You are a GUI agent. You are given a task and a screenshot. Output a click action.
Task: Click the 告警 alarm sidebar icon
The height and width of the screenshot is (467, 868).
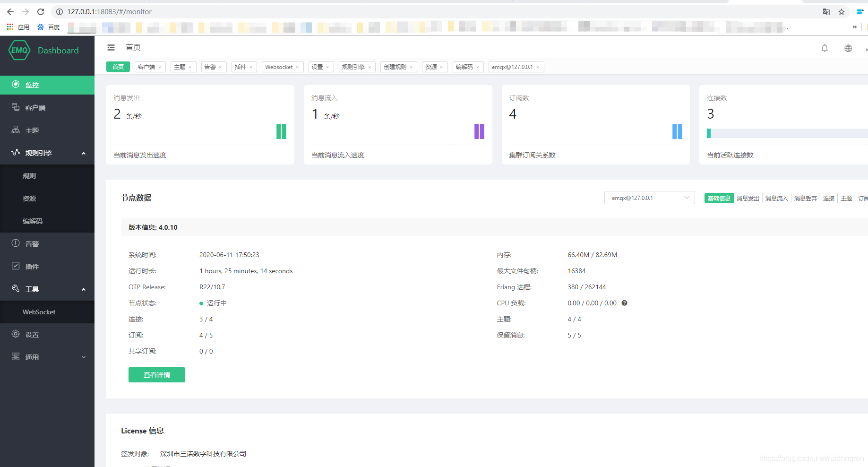pos(16,243)
